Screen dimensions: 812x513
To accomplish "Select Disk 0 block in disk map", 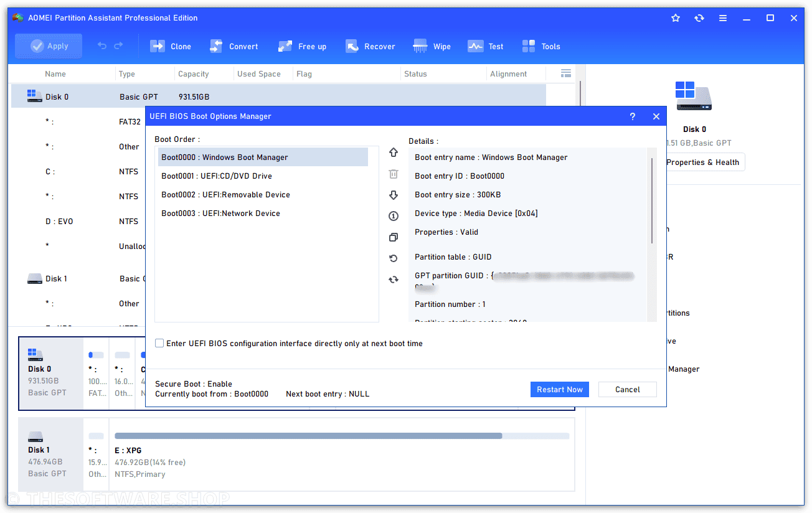I will pyautogui.click(x=51, y=374).
